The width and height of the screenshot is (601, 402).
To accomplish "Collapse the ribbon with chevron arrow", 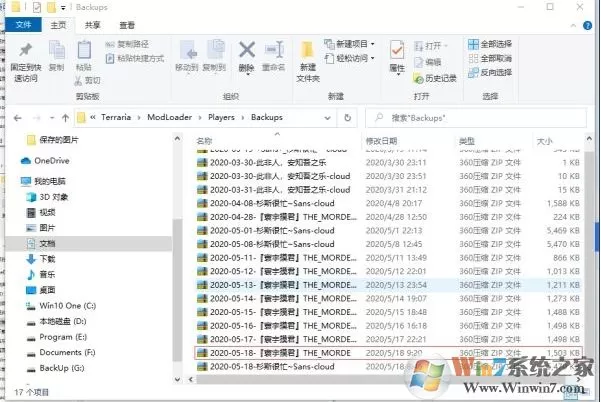I will click(x=573, y=26).
